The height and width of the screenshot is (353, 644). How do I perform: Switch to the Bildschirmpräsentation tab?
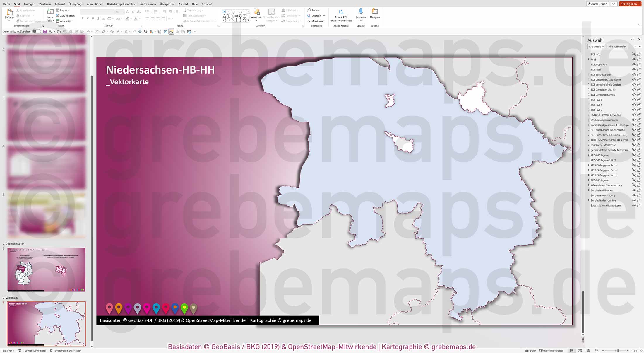[122, 4]
